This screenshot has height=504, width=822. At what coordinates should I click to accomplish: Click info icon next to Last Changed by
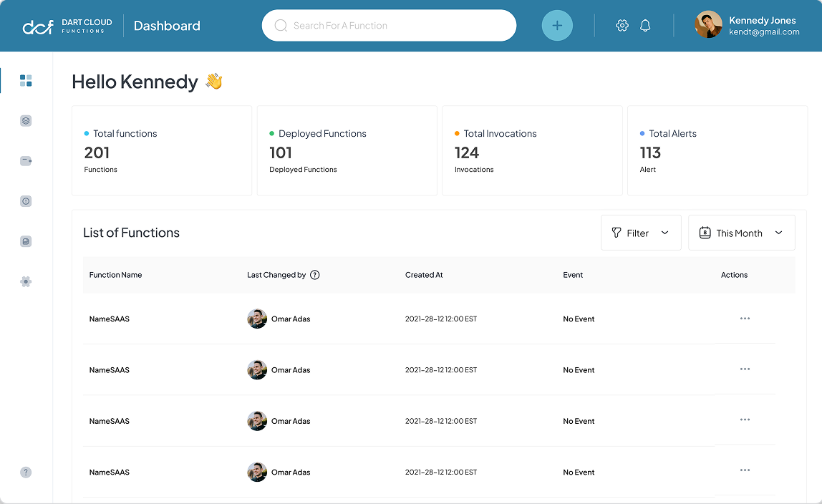pos(315,275)
